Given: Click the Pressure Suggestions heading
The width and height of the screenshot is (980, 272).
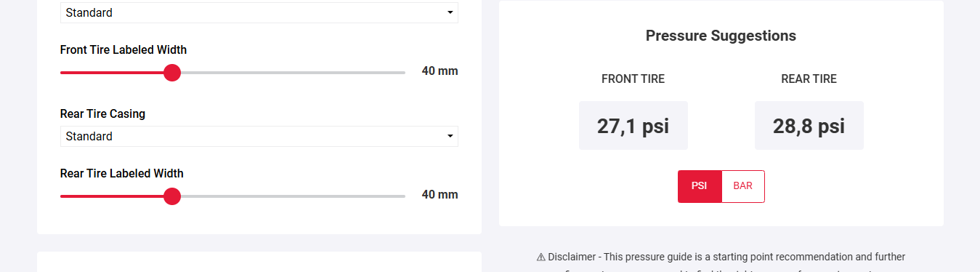Looking at the screenshot, I should [x=721, y=36].
